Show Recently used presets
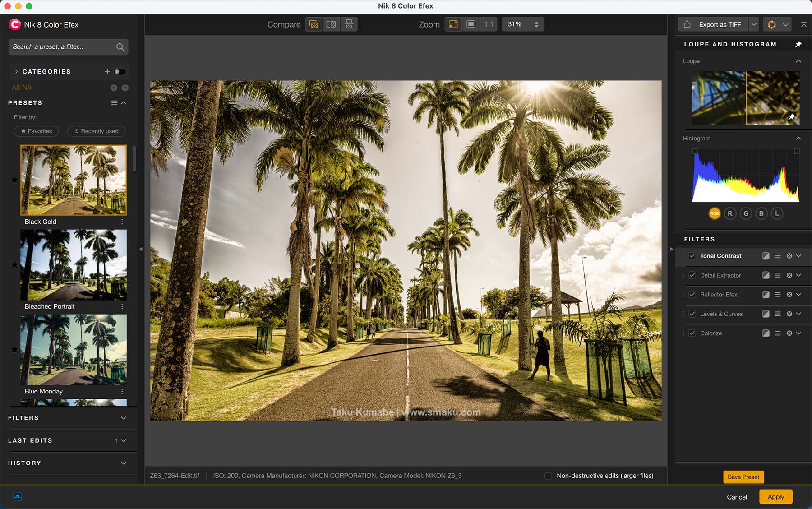The image size is (812, 509). 96,131
